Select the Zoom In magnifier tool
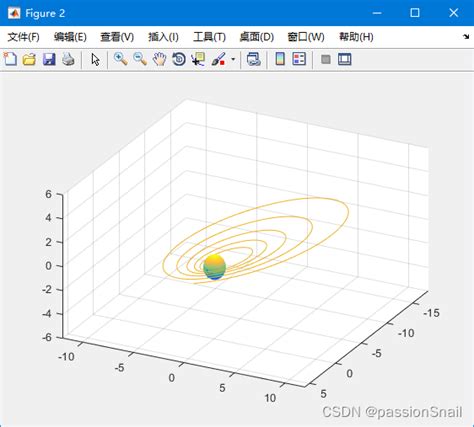The image size is (474, 427). (121, 60)
